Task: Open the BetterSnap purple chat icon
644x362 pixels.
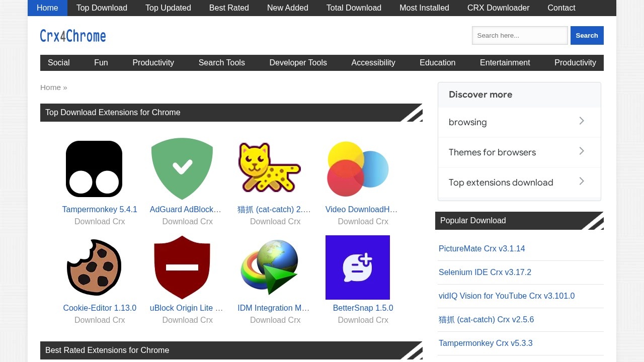Action: click(x=358, y=267)
